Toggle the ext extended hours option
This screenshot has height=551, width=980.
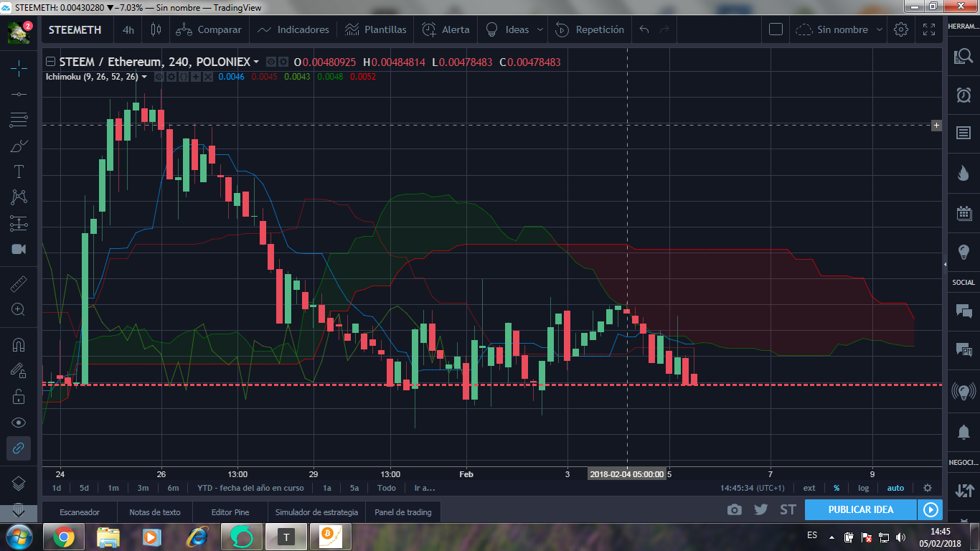pos(809,488)
